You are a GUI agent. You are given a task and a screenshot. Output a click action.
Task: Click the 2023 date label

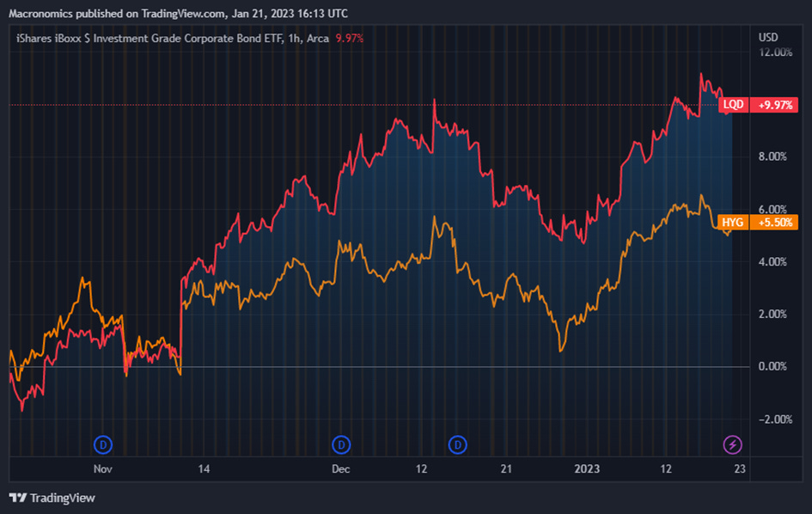[x=587, y=469]
